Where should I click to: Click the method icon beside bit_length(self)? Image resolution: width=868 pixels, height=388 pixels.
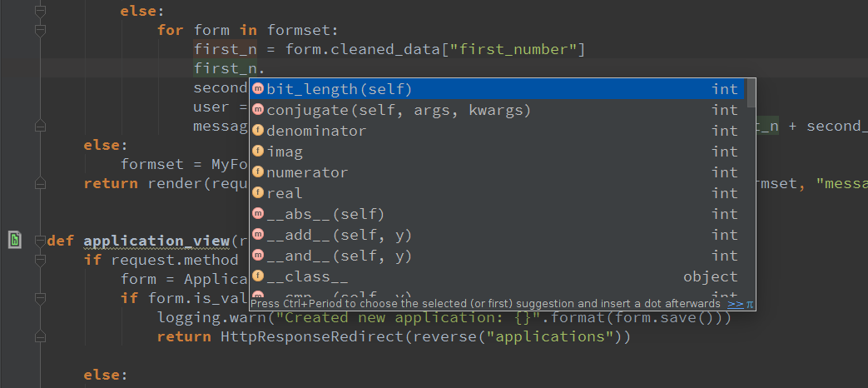coord(258,89)
